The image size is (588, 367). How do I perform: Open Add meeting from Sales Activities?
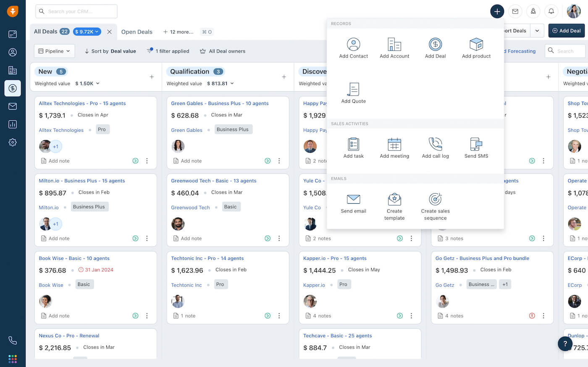click(x=394, y=145)
